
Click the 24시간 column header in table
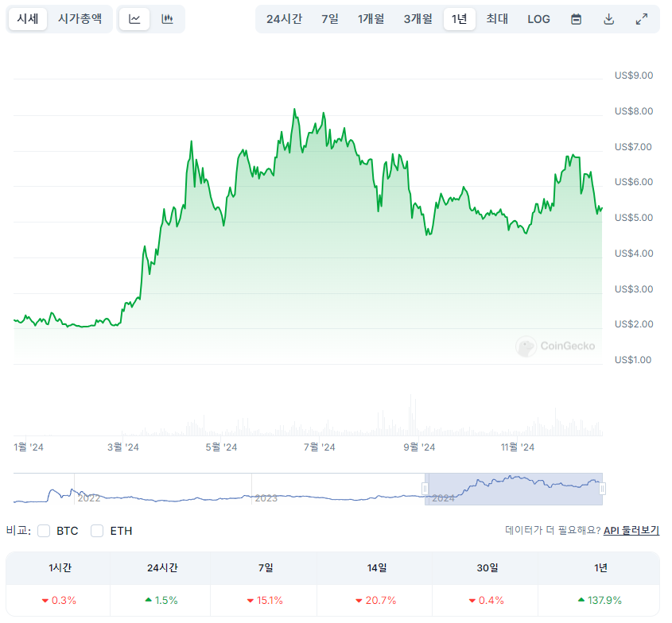click(162, 567)
